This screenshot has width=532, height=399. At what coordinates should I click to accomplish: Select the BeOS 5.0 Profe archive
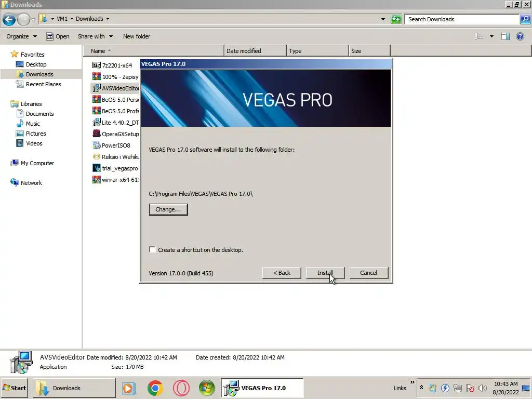(x=115, y=111)
